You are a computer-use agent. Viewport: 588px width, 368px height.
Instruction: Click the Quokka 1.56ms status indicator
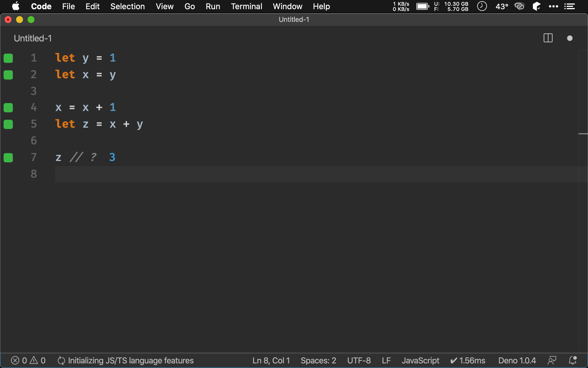pyautogui.click(x=468, y=360)
